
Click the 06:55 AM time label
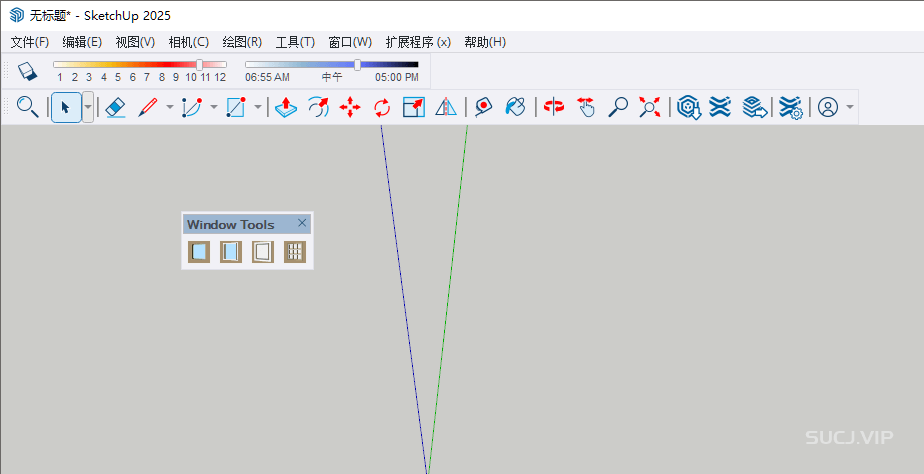pos(267,77)
